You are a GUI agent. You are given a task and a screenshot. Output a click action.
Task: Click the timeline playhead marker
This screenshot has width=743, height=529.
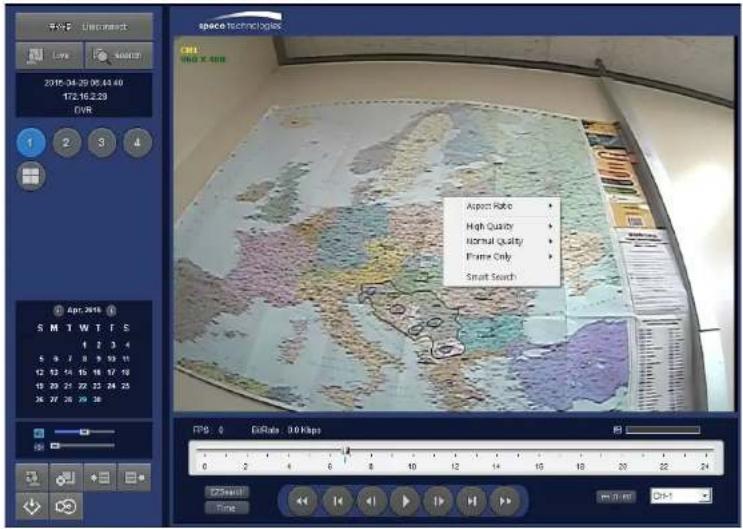346,450
